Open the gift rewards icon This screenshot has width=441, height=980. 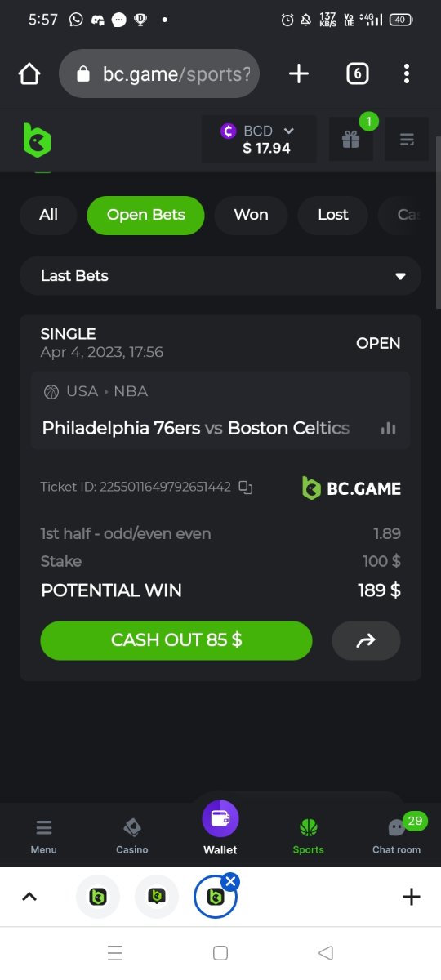click(x=351, y=140)
